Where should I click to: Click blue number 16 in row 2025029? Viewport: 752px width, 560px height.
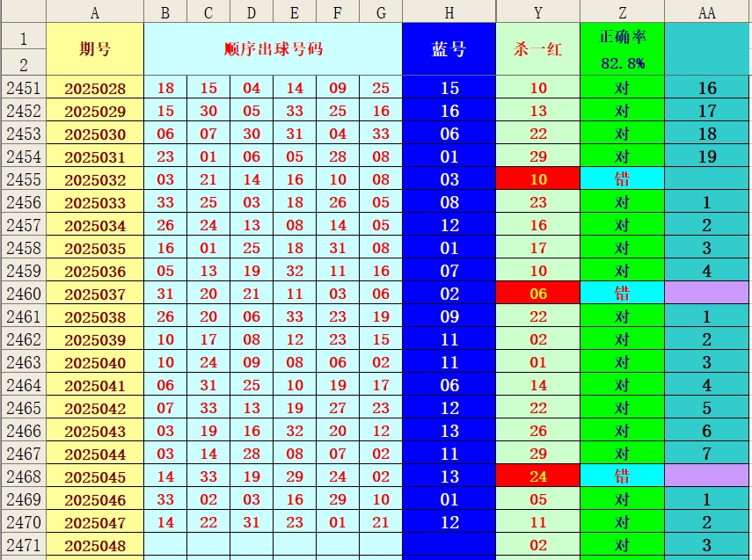coord(449,111)
